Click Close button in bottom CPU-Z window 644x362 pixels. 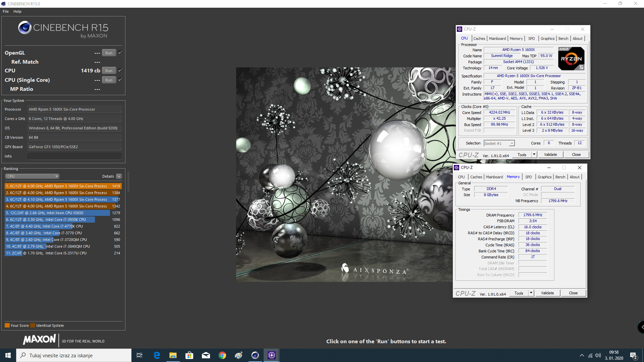click(x=573, y=293)
